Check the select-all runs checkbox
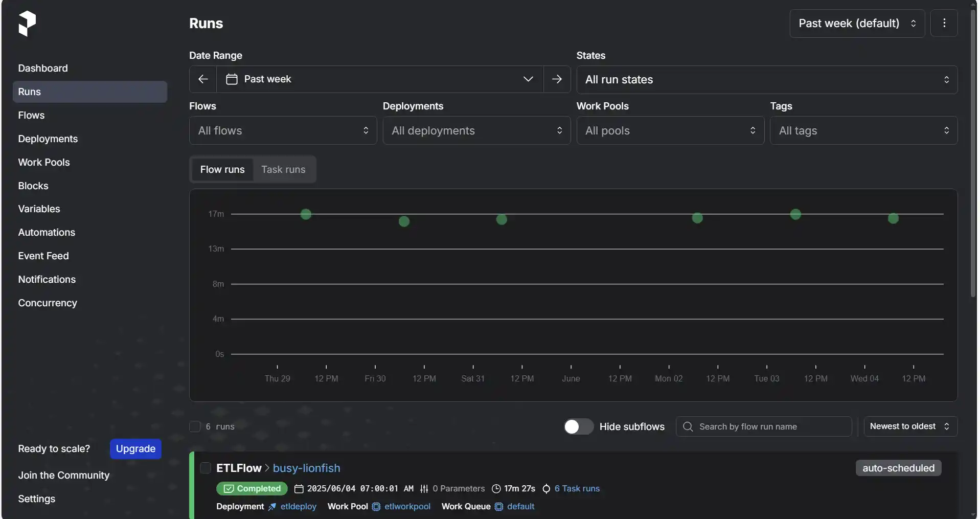 coord(195,426)
